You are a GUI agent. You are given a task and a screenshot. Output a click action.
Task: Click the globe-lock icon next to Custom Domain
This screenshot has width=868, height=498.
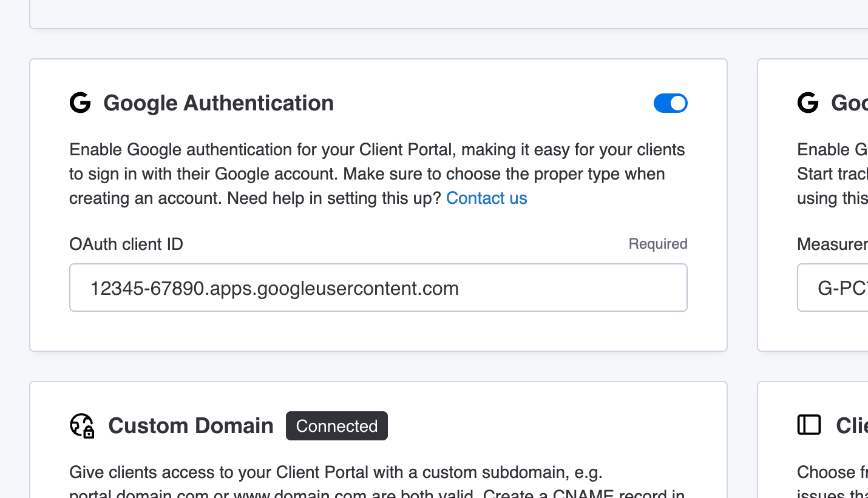pos(82,426)
